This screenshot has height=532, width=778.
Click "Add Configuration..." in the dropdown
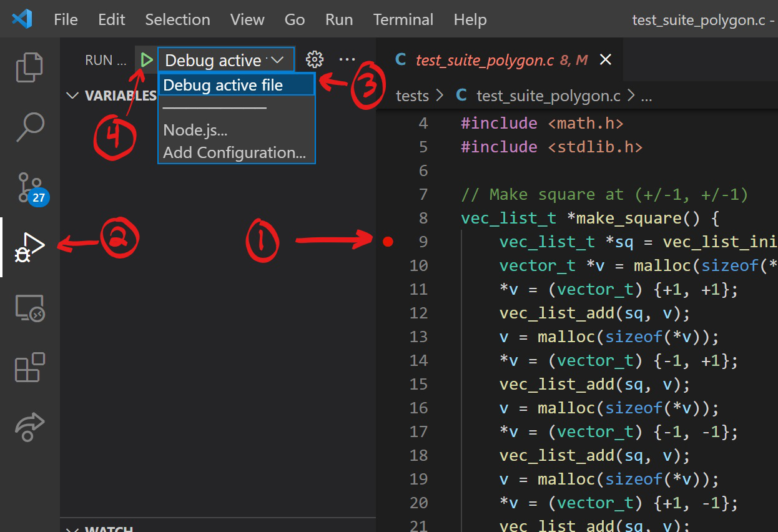tap(235, 152)
